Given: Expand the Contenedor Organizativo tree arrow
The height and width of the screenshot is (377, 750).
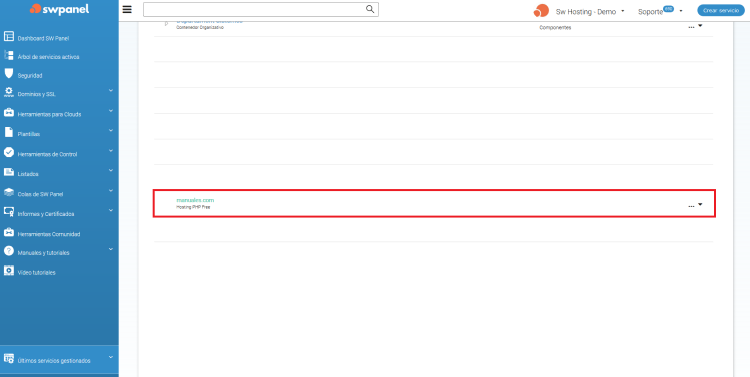Looking at the screenshot, I should [166, 24].
